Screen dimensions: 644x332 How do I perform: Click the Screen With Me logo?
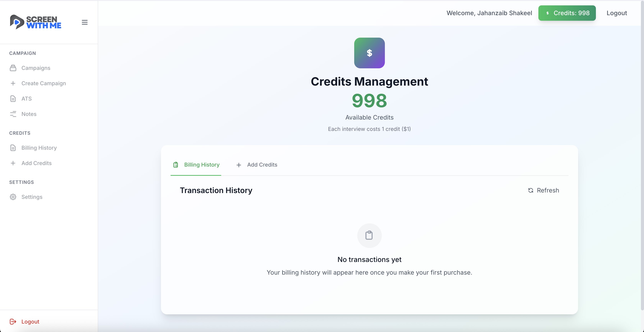click(35, 22)
